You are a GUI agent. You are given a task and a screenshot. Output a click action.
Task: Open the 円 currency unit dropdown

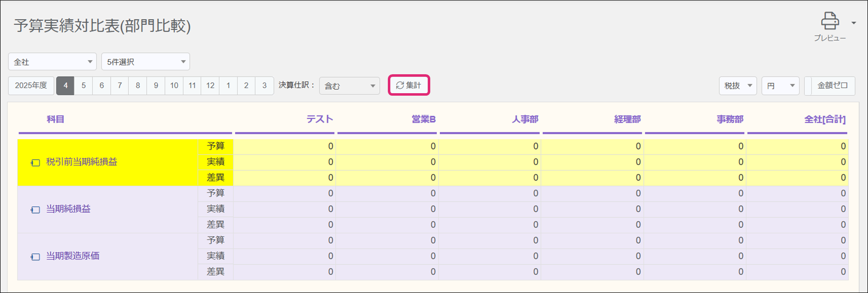[x=780, y=86]
